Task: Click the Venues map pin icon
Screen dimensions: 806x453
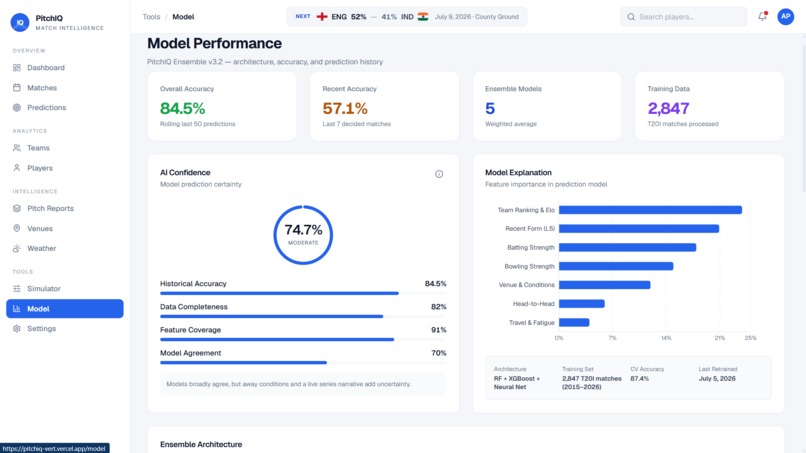Action: (x=16, y=228)
